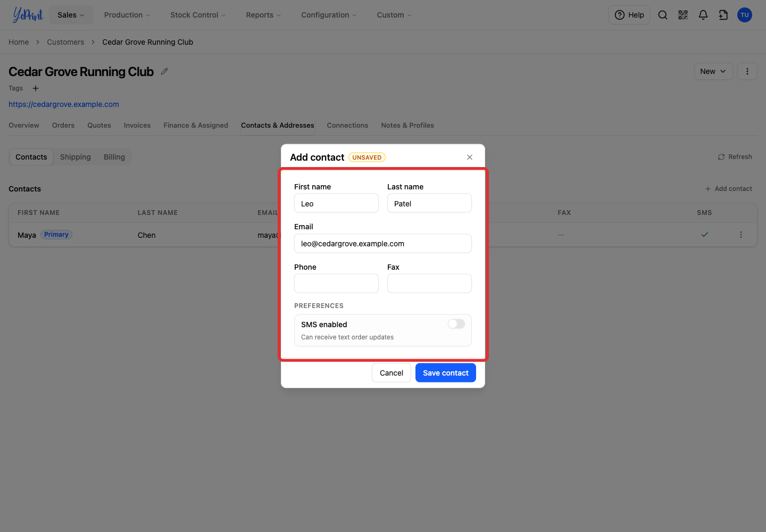Expand the Stock Control menu
This screenshot has height=532, width=766.
pos(198,15)
